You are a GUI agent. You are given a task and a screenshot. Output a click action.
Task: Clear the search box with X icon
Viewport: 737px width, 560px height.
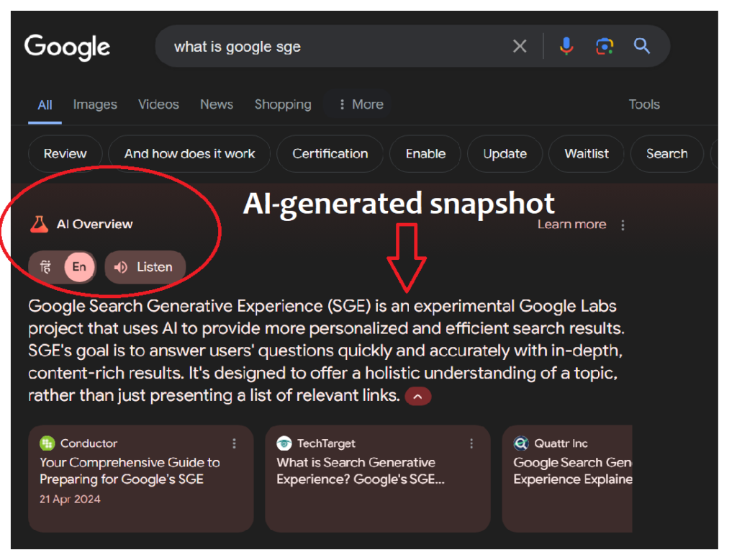[x=520, y=46]
